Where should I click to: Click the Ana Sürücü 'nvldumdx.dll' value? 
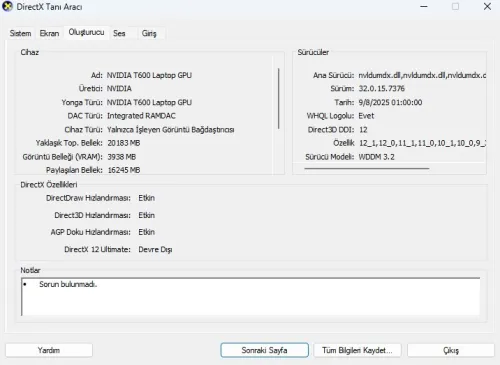coord(422,75)
